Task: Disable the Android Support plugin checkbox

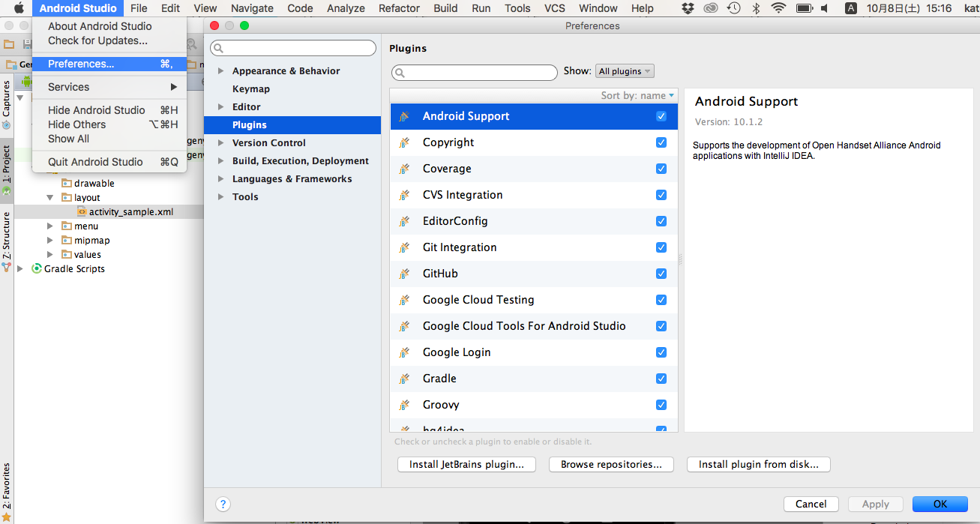Action: tap(661, 116)
